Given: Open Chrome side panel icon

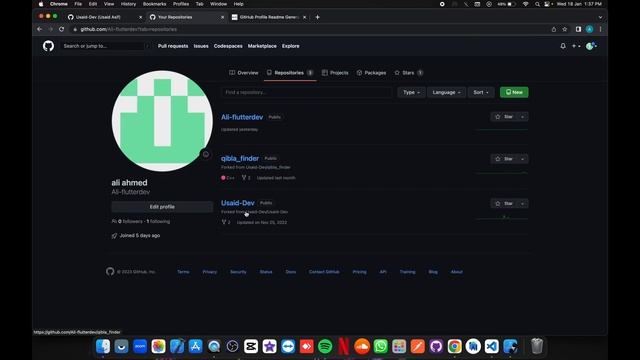Looking at the screenshot, I should pos(578,29).
